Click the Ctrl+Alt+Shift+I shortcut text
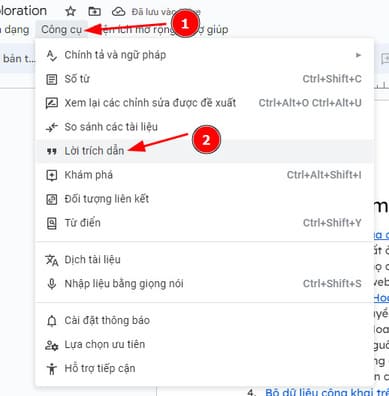 point(324,175)
